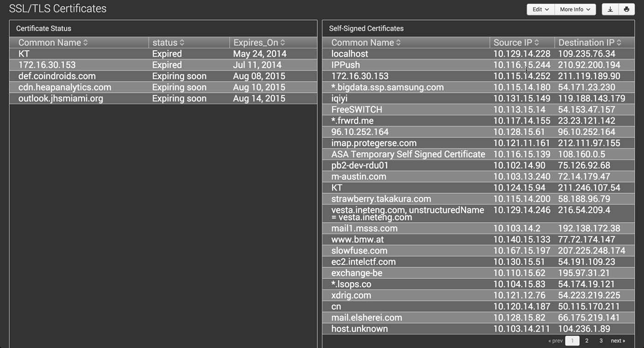Click Jul 11, 2014 expiry cell
Viewport: 644px width, 348px height.
click(257, 65)
